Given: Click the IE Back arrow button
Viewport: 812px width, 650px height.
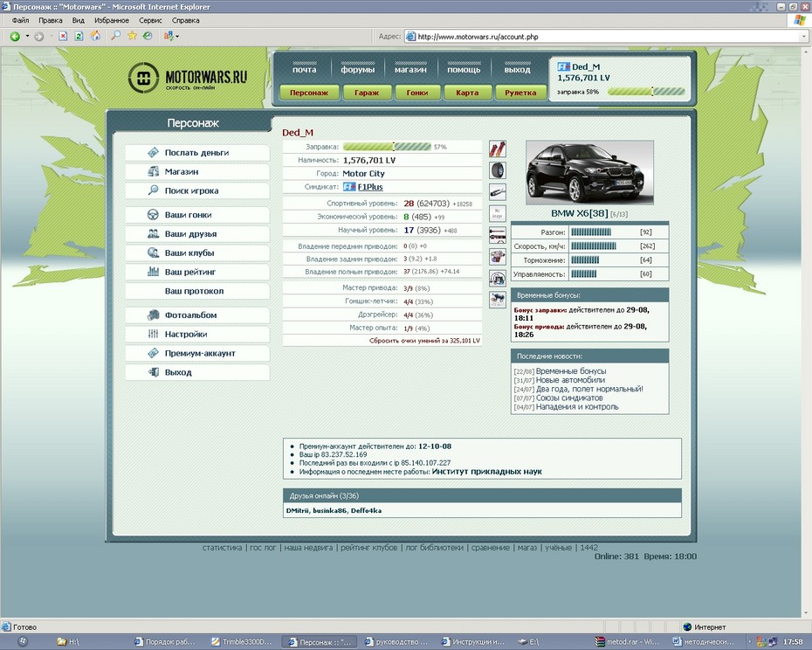Looking at the screenshot, I should tap(15, 37).
